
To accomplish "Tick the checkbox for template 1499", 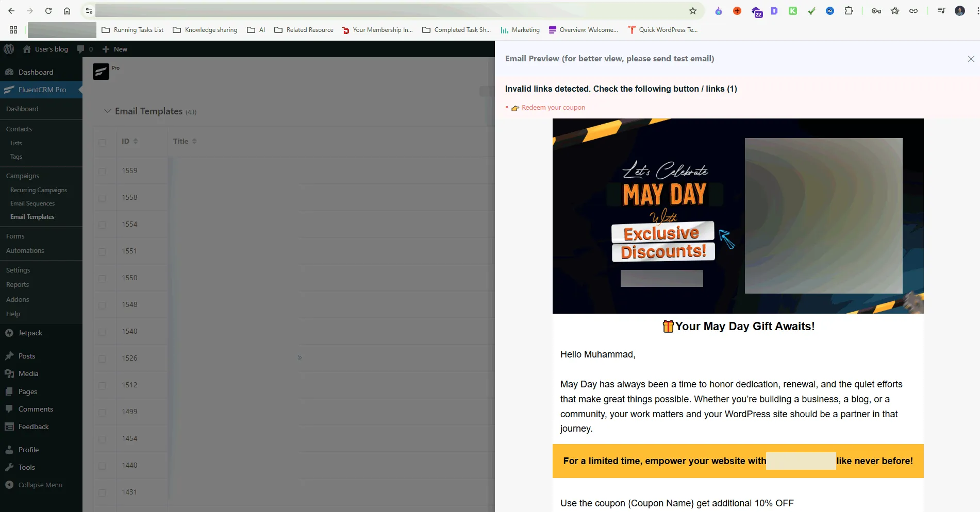I will click(103, 412).
